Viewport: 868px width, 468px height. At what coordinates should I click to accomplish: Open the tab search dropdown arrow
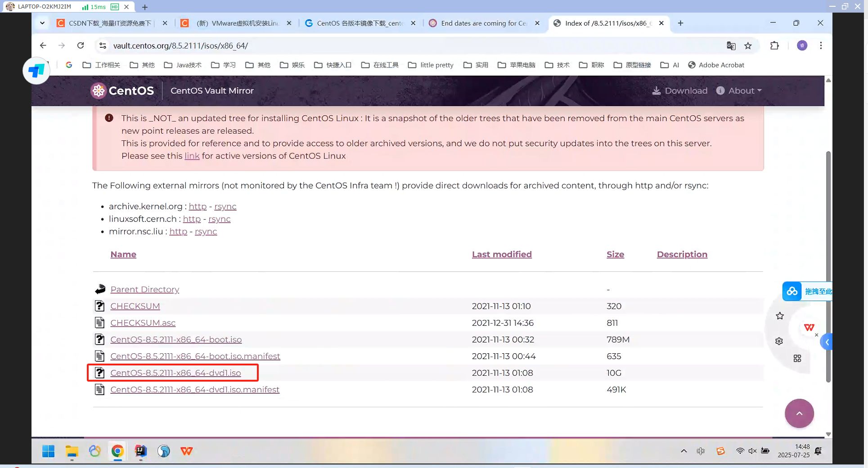pos(42,23)
